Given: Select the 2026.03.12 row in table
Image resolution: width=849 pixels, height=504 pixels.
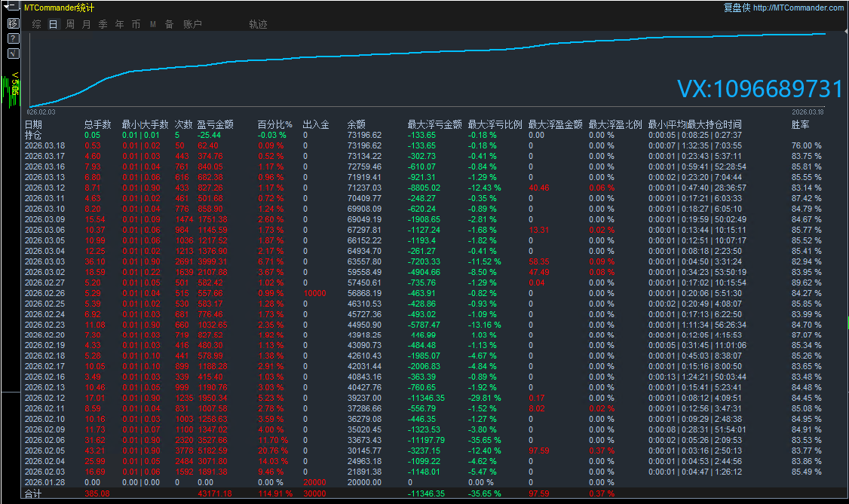Looking at the screenshot, I should pyautogui.click(x=44, y=188).
